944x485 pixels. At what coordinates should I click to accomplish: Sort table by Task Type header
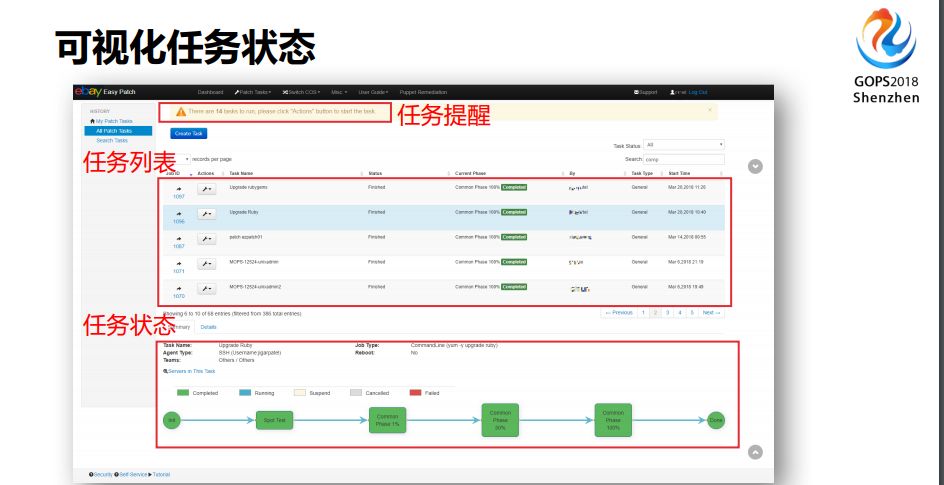642,173
